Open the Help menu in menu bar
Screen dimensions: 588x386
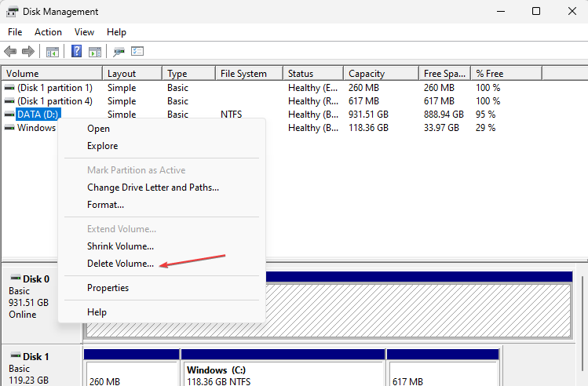pyautogui.click(x=116, y=32)
